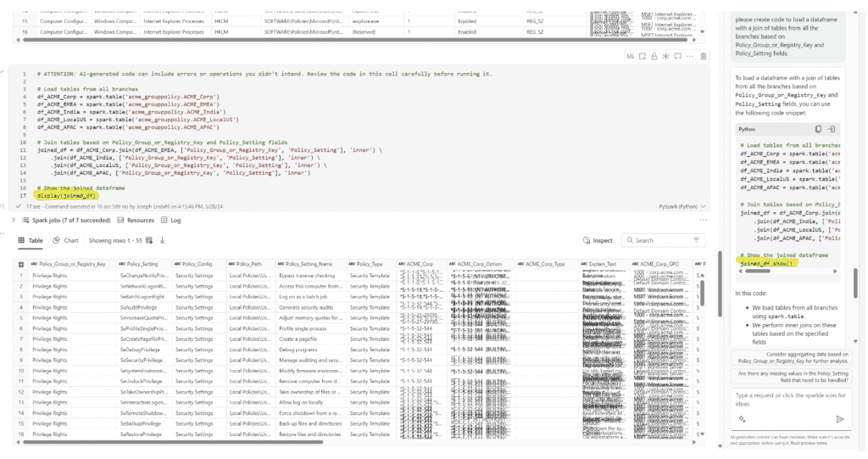Select suggestion about missing values in Policy_Setting
This screenshot has height=459, width=868.
pyautogui.click(x=793, y=377)
